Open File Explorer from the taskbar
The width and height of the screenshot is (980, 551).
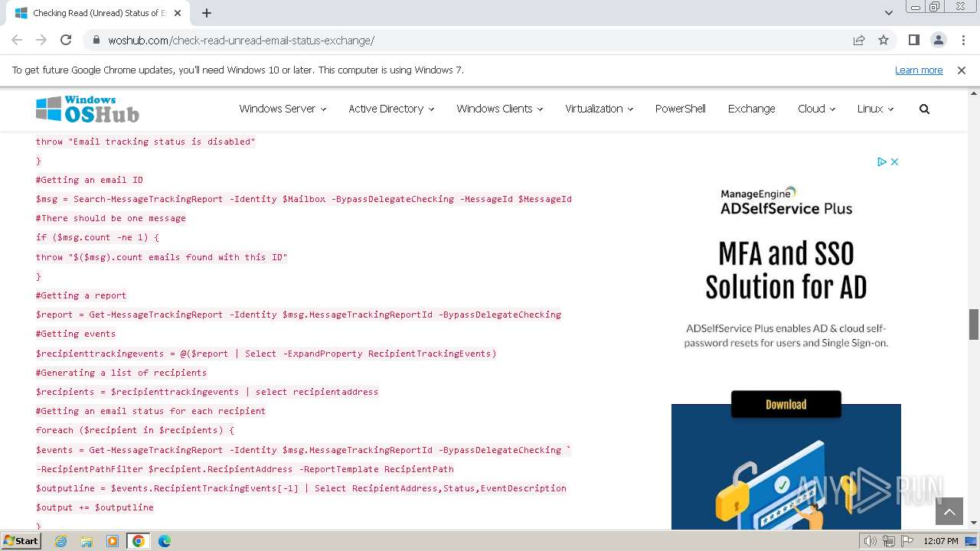[x=87, y=541]
